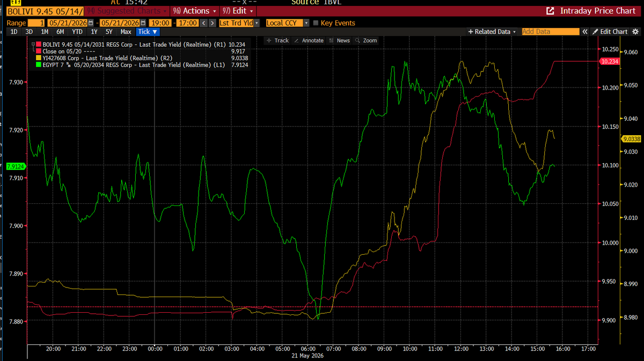This screenshot has width=644, height=361.
Task: Select the Annotate tool
Action: tap(309, 41)
